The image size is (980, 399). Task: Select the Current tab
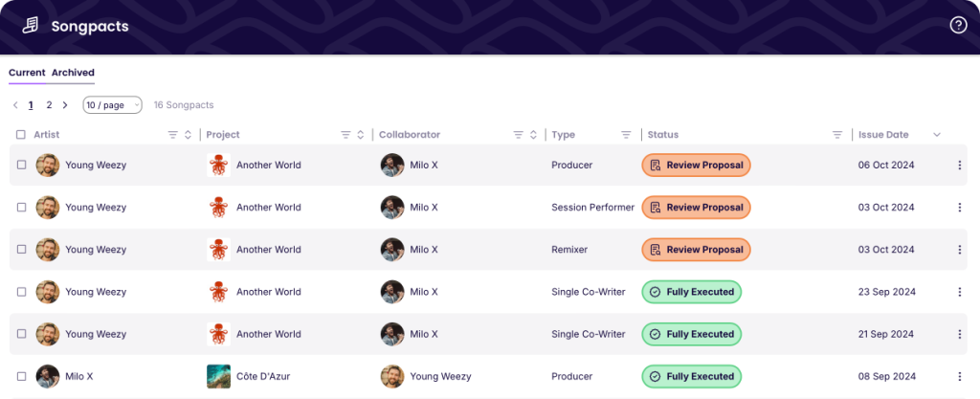pos(27,73)
